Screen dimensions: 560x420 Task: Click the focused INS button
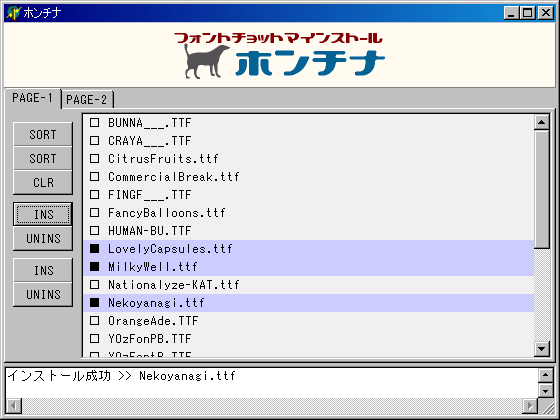(x=43, y=215)
